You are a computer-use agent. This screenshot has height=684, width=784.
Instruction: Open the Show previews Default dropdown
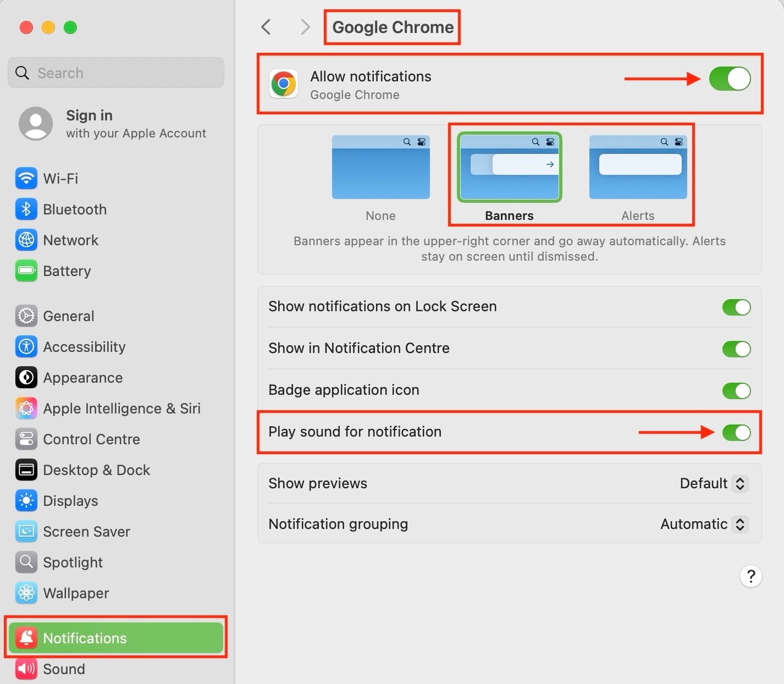(x=714, y=483)
